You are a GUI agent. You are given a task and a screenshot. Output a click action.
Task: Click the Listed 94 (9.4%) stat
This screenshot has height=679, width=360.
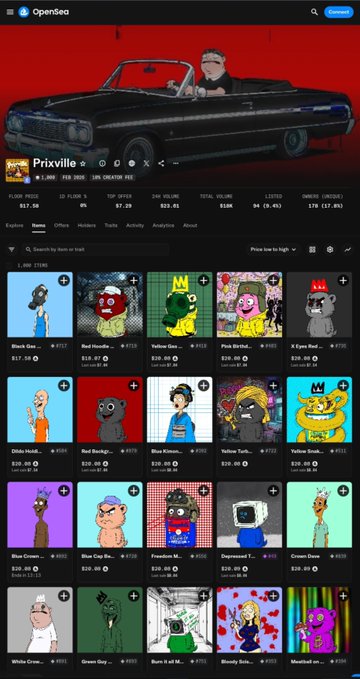coord(268,201)
